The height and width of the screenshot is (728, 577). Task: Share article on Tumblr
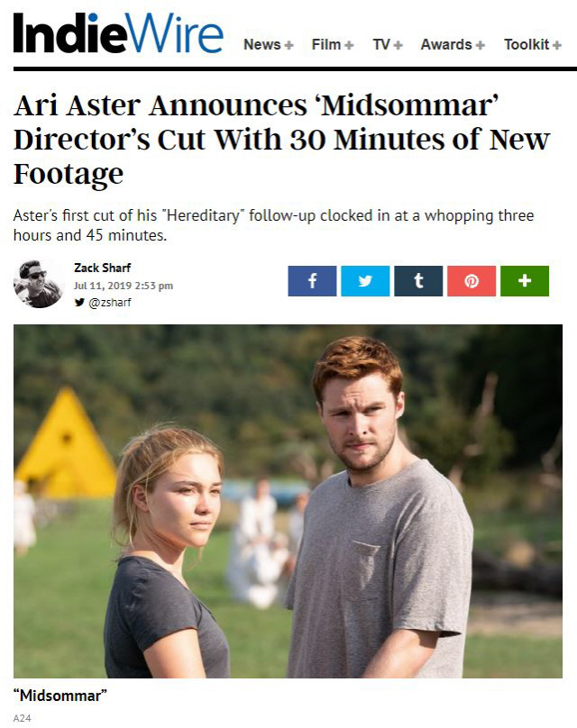418,281
